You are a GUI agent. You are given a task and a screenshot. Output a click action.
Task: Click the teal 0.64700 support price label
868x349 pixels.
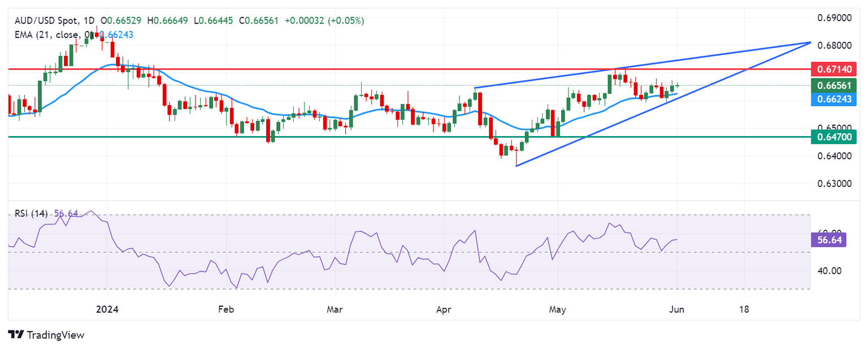pos(835,136)
